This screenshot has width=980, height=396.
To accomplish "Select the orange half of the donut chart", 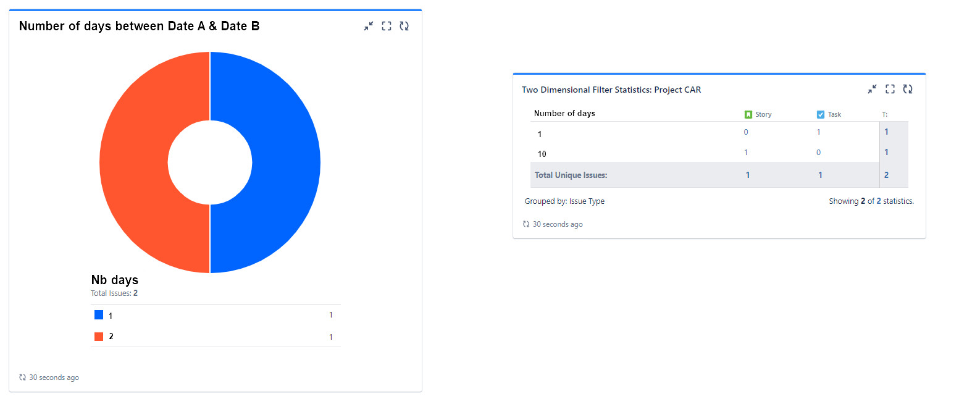I will 135,162.
